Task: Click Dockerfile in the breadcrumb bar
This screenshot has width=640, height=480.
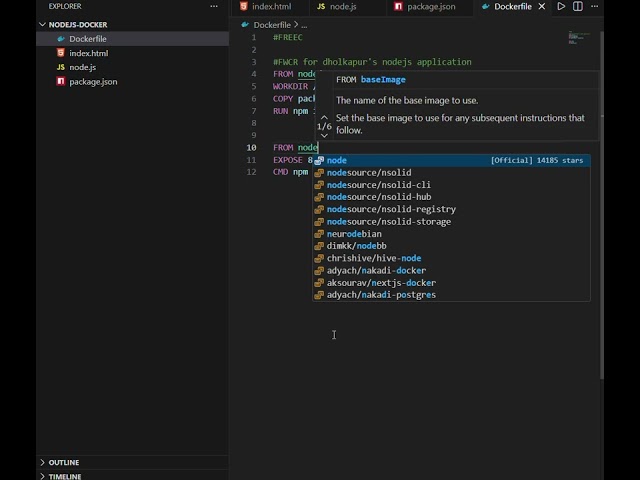Action: click(272, 25)
